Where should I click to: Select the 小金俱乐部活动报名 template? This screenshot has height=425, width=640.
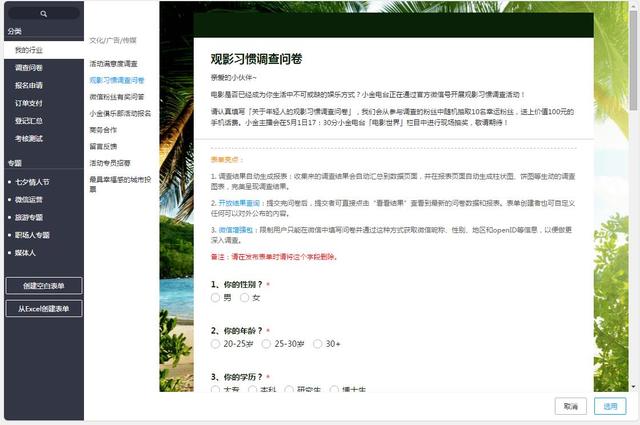120,113
